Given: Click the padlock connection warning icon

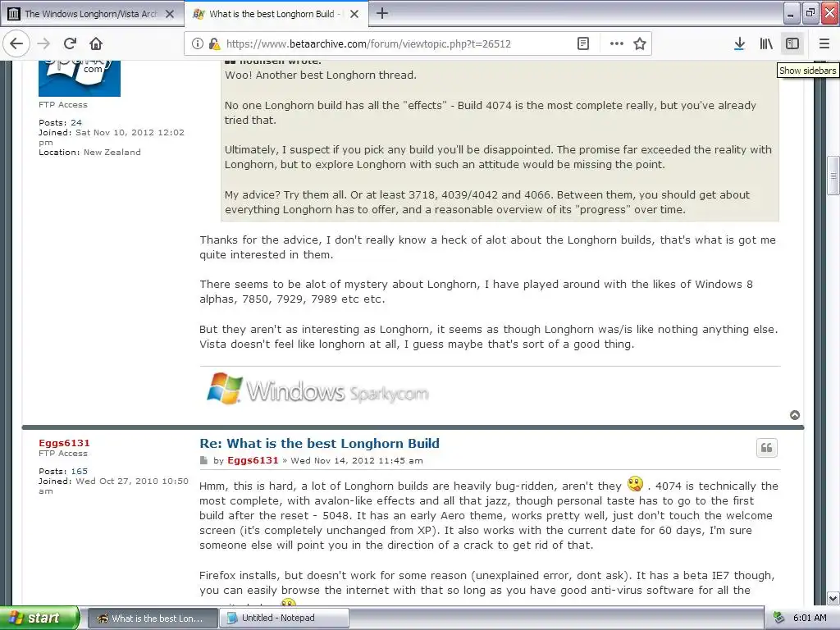Looking at the screenshot, I should pos(214,43).
